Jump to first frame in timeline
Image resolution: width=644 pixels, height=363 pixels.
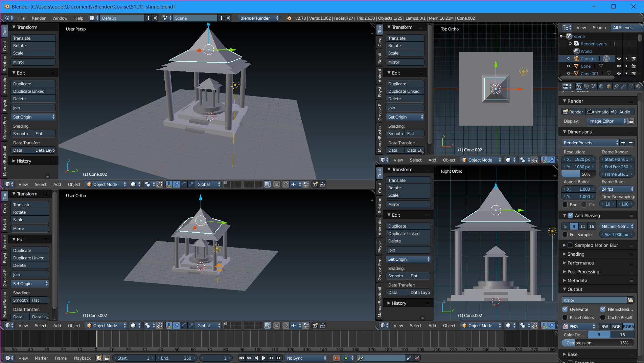coord(241,358)
